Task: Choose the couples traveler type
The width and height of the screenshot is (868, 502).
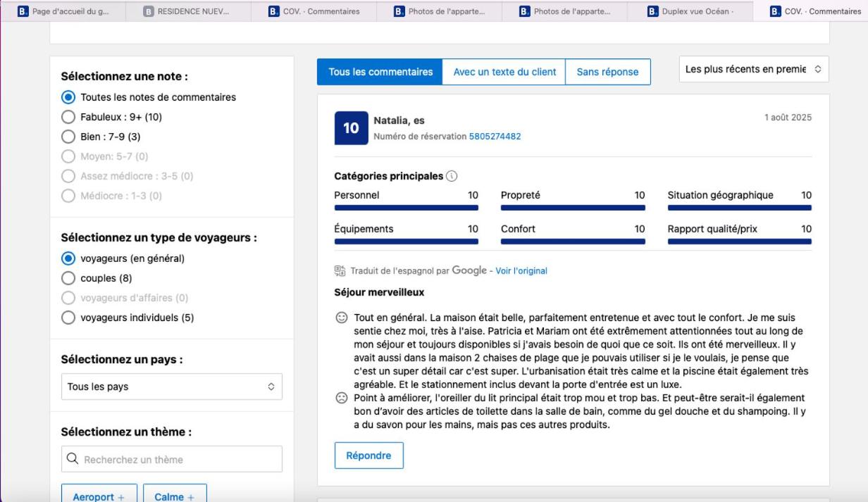Action: 68,278
